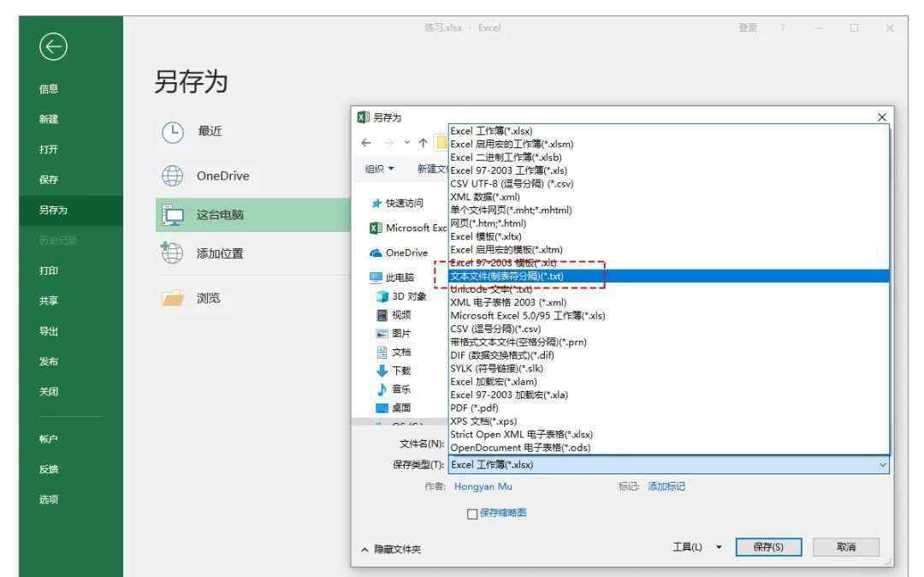
Task: Choose Excel 二进制工作簿(*.xlsb) type
Action: point(669,158)
